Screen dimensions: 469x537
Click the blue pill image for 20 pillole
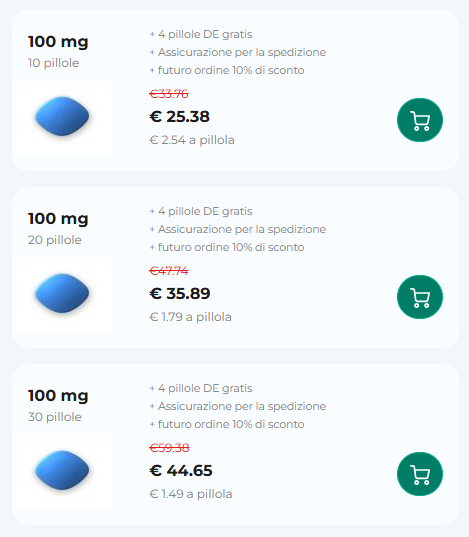[x=62, y=295]
